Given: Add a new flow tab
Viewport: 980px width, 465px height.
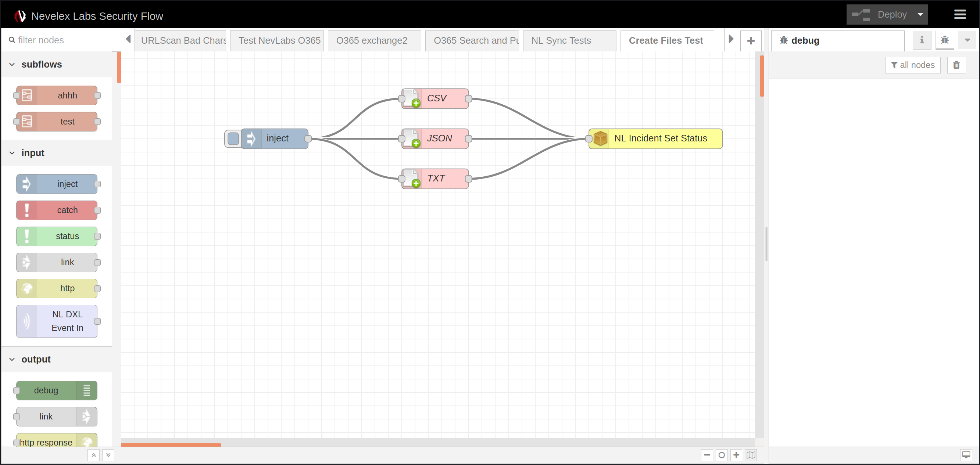Looking at the screenshot, I should click(751, 41).
